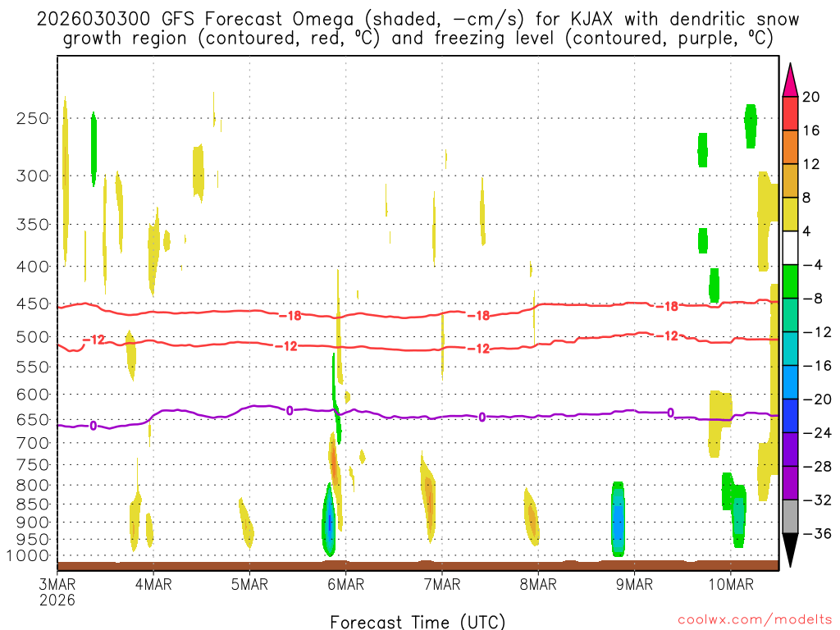Click the blue omega blob before 9MAR
The height and width of the screenshot is (630, 840).
(x=619, y=518)
